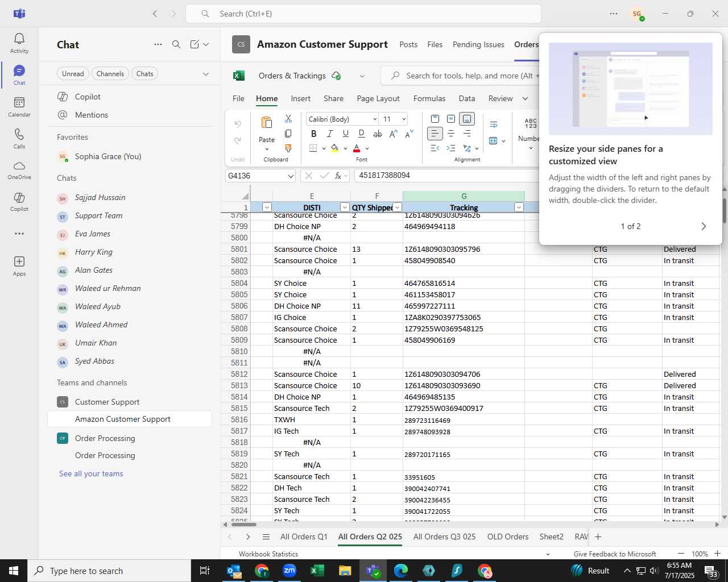This screenshot has height=582, width=728.
Task: Open the Activity feed in Teams
Action: tap(19, 43)
